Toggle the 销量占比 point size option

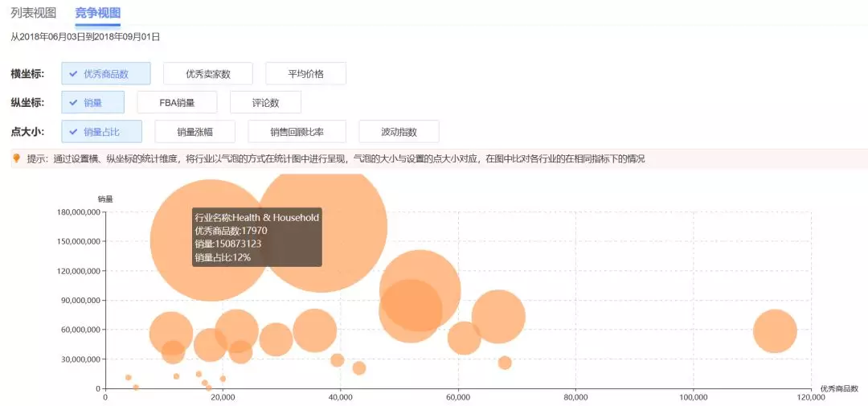coord(101,132)
